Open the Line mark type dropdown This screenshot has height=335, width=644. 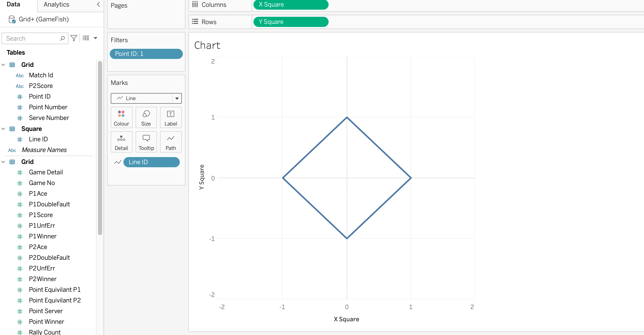[x=177, y=98]
